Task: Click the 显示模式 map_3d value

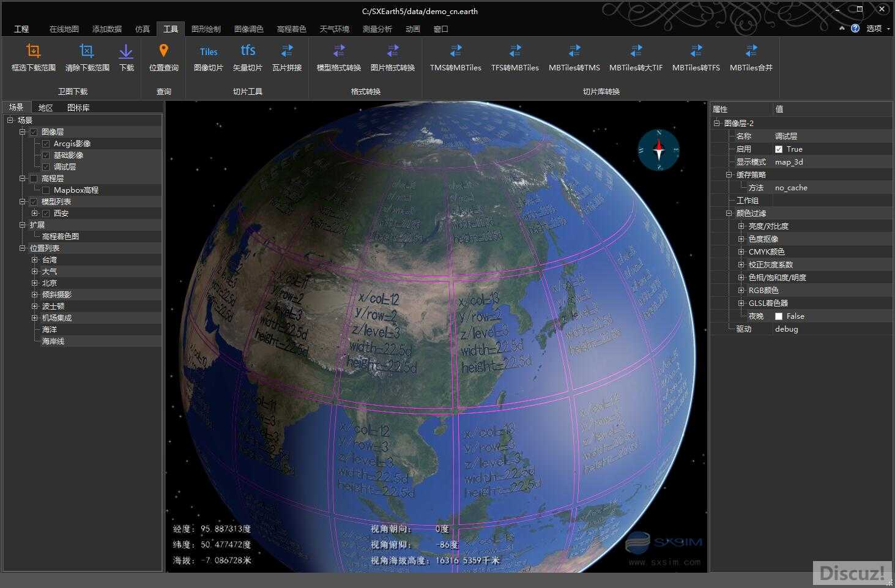Action: click(832, 162)
